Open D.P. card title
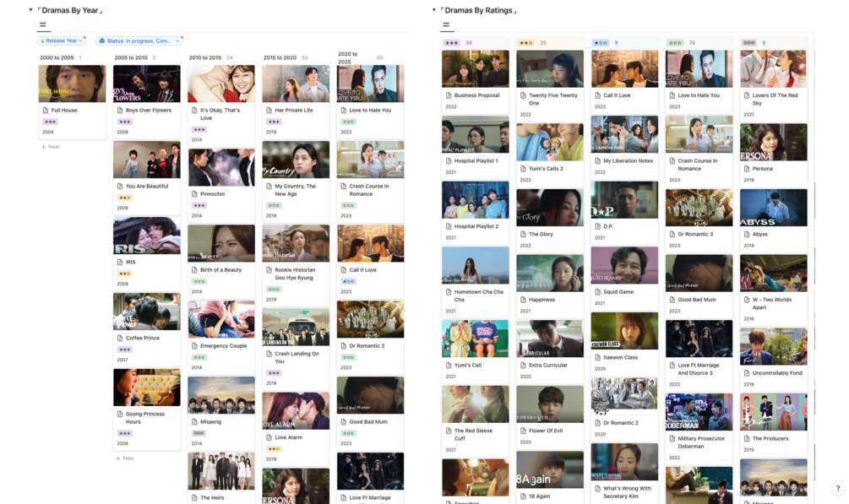This screenshot has width=849, height=504. [x=608, y=226]
